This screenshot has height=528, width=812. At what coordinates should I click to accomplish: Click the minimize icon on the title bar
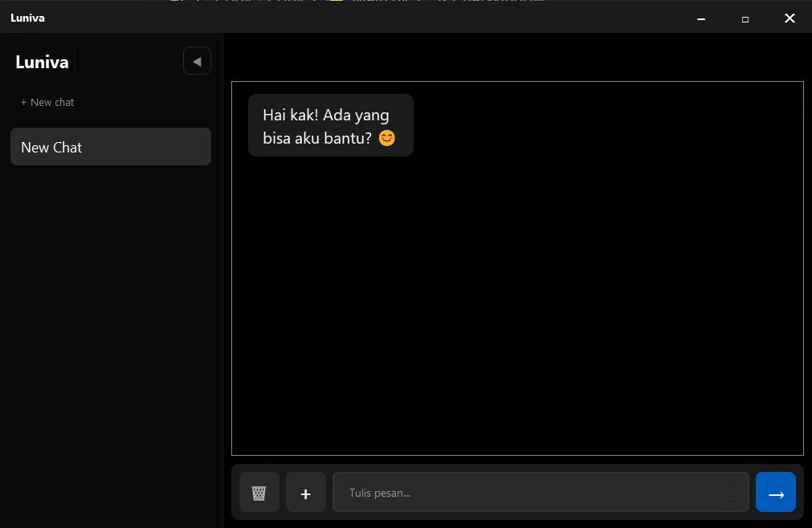[x=700, y=18]
